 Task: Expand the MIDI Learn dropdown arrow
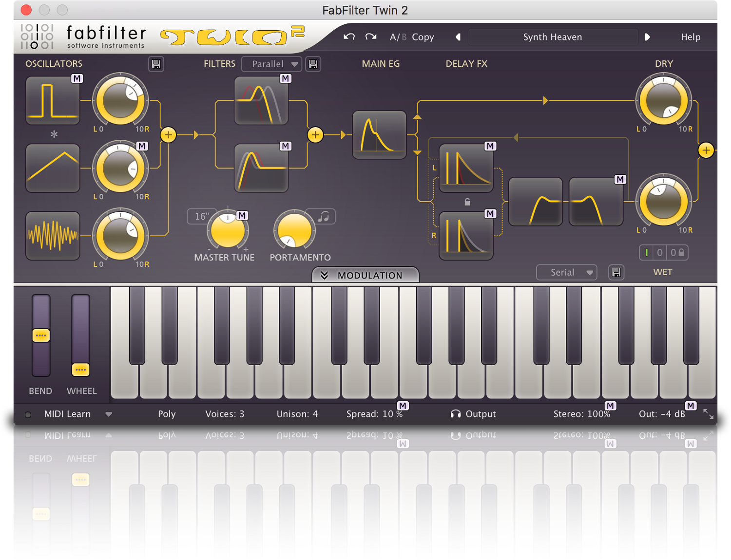point(109,414)
